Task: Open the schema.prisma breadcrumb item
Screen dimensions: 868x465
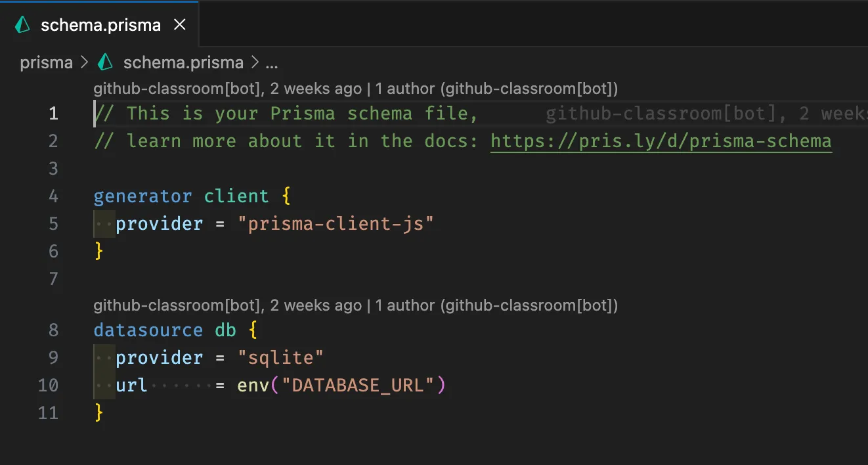Action: point(183,63)
